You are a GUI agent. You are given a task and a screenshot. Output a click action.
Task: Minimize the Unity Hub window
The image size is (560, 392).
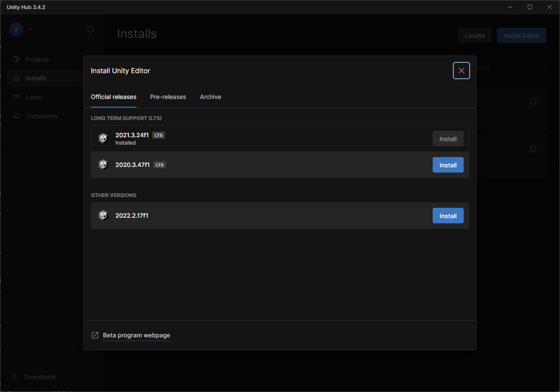tap(510, 7)
